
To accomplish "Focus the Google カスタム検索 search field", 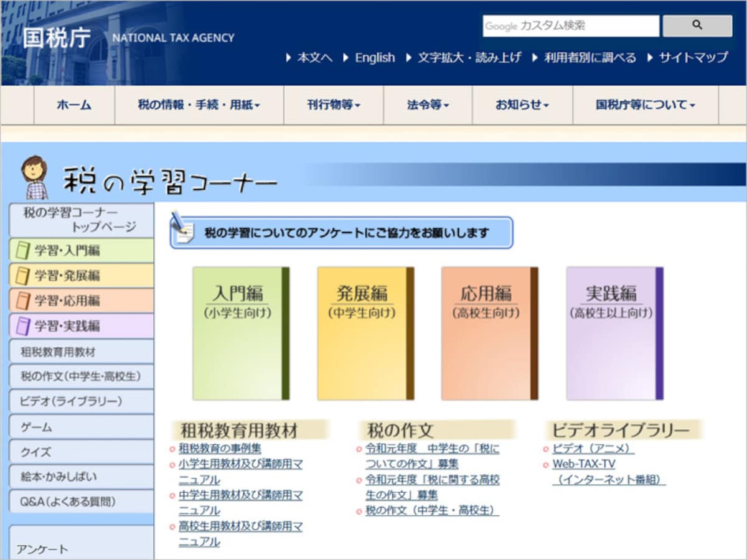I will (571, 26).
